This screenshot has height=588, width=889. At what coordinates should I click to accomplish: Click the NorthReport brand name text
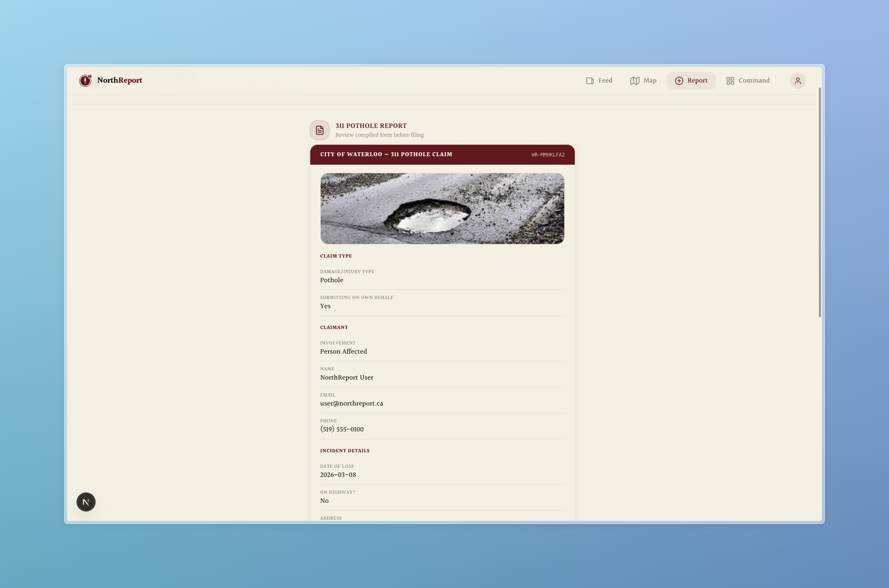point(119,80)
